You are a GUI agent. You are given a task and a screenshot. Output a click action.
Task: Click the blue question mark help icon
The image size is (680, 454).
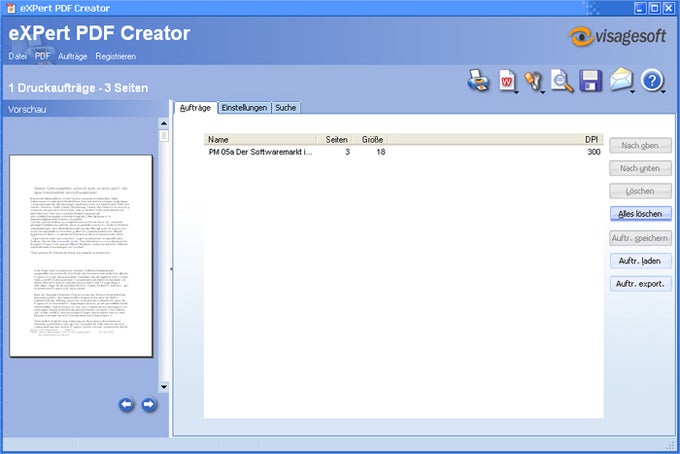tap(652, 81)
